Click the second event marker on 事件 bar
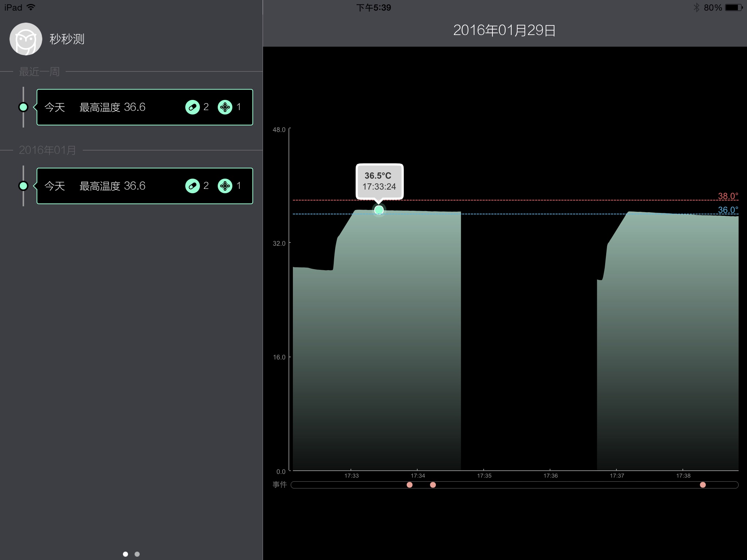 433,485
